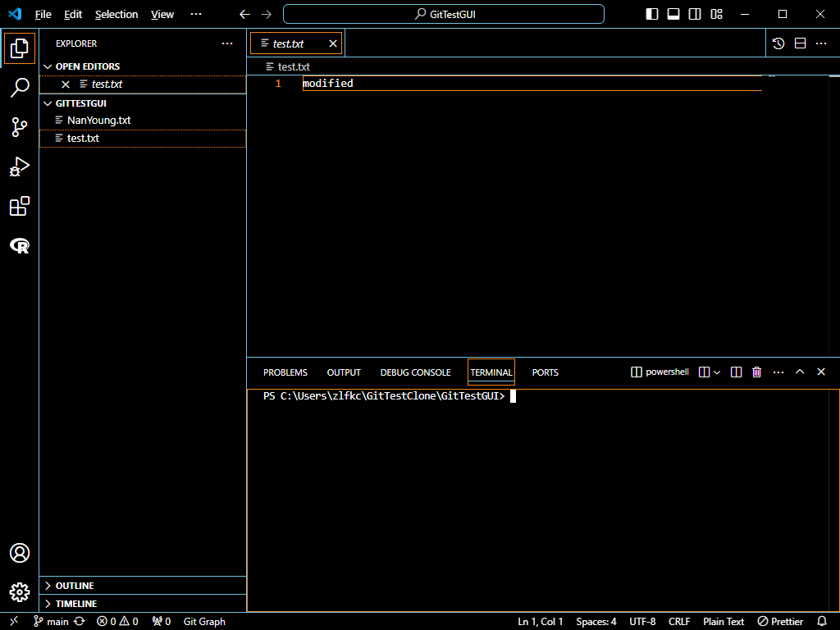840x630 pixels.
Task: Click the New Terminal split-button icon
Action: click(x=704, y=372)
